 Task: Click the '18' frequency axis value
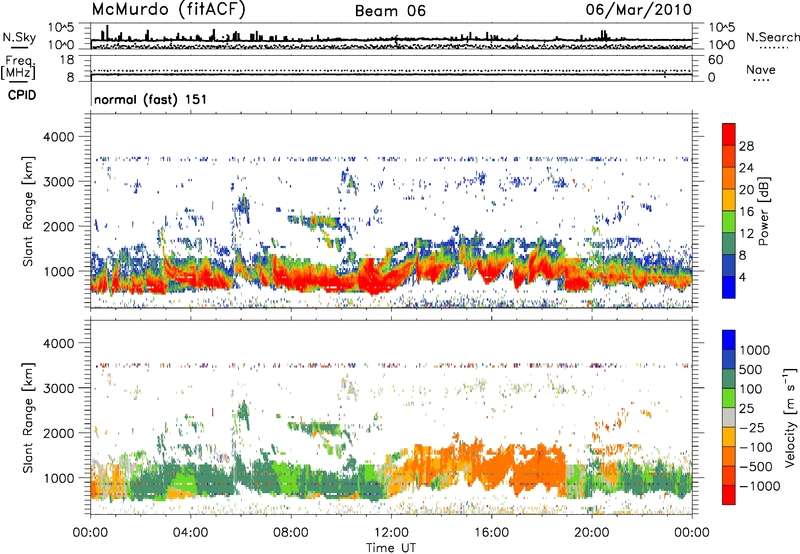[x=67, y=60]
